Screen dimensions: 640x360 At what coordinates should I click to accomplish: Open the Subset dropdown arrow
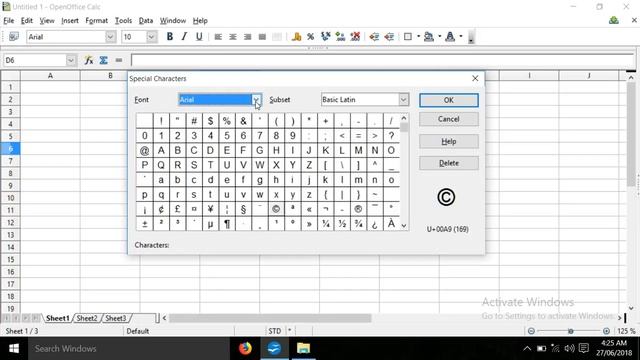[x=403, y=100]
